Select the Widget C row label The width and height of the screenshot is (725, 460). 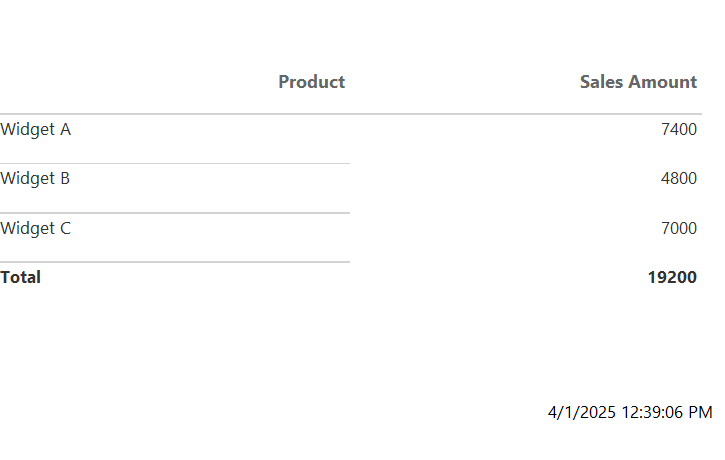point(36,228)
